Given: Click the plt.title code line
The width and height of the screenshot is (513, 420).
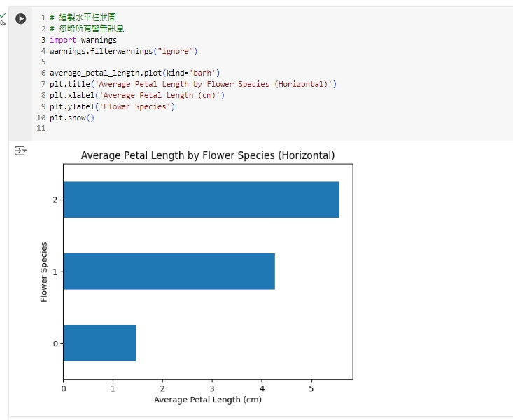Looking at the screenshot, I should [192, 84].
